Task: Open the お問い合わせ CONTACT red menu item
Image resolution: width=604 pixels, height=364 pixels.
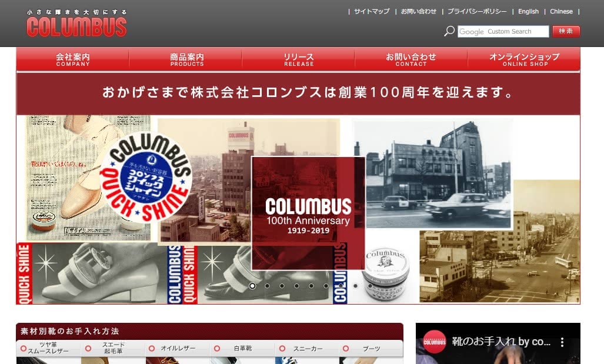Action: point(411,59)
